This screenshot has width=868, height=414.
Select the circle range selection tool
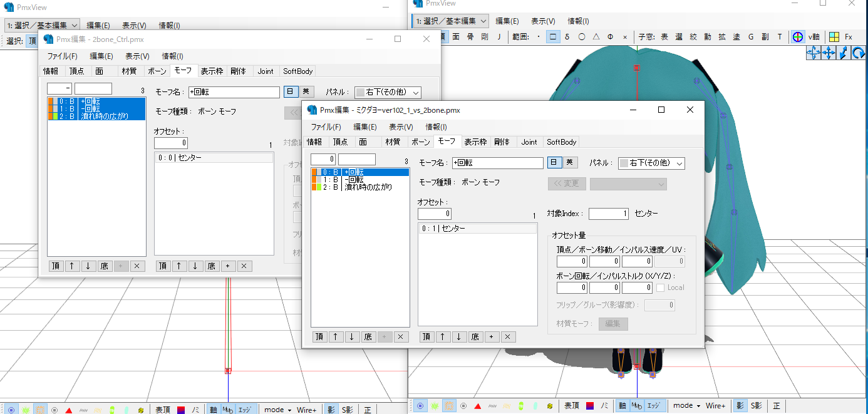point(582,37)
